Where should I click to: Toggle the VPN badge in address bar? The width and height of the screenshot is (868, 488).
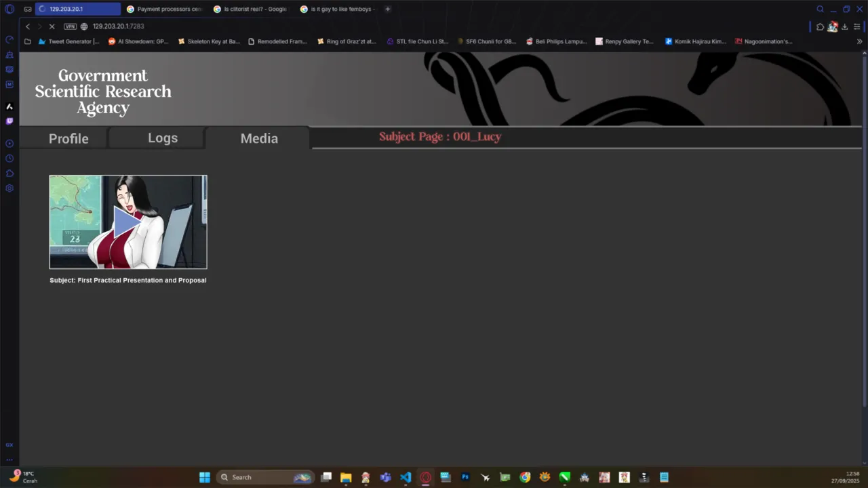70,26
